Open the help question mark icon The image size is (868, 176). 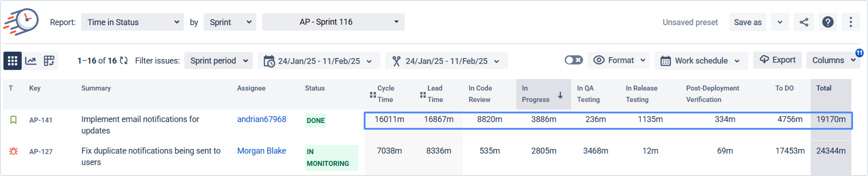point(828,22)
